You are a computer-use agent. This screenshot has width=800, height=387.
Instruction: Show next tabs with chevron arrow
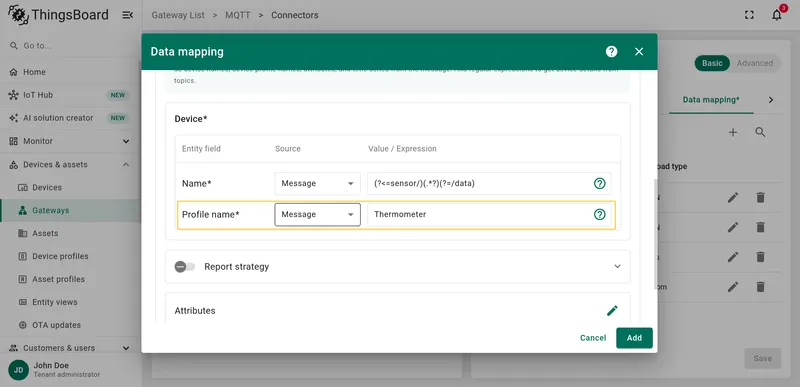tap(771, 100)
